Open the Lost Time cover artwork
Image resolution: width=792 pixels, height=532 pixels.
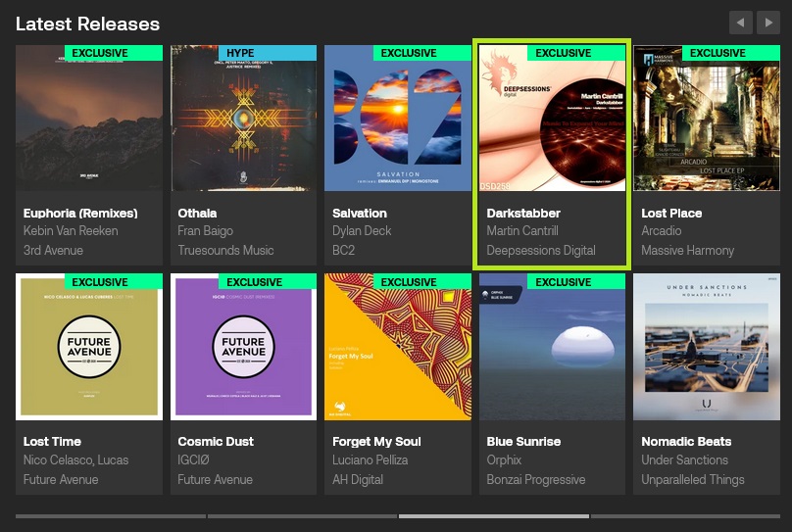pos(89,347)
